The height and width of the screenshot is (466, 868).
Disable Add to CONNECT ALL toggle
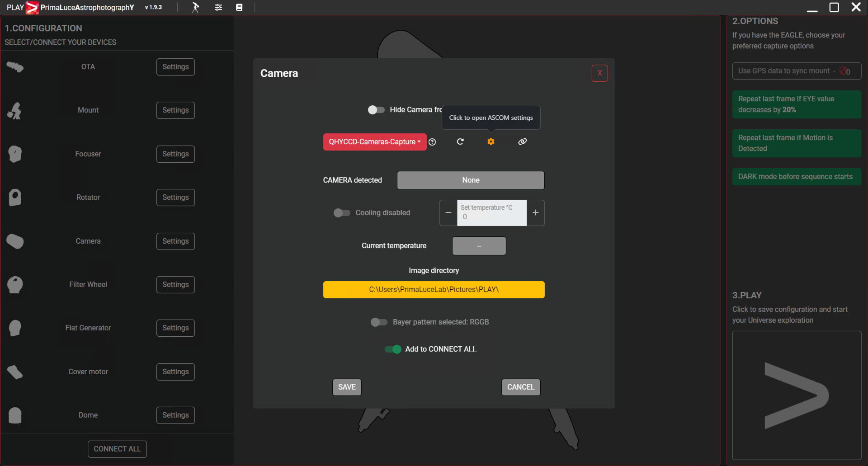[393, 349]
